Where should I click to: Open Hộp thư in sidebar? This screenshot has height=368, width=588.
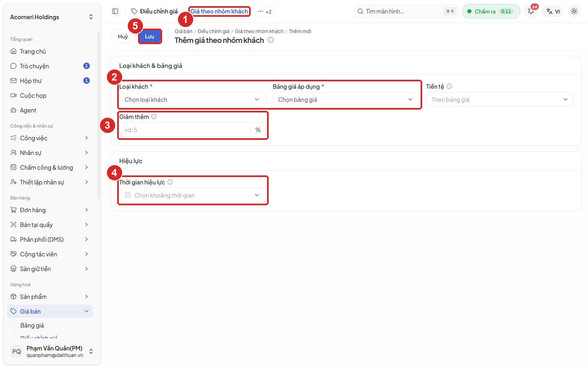click(50, 81)
